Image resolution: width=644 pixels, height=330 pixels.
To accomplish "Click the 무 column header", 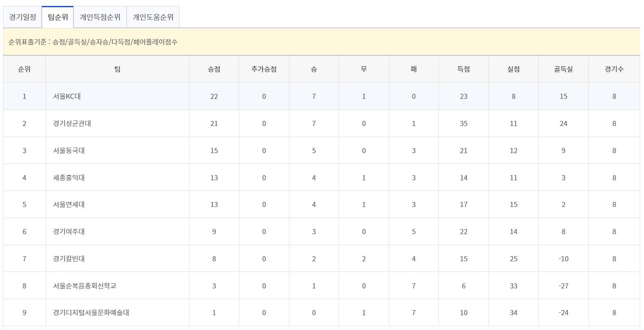I will 364,69.
